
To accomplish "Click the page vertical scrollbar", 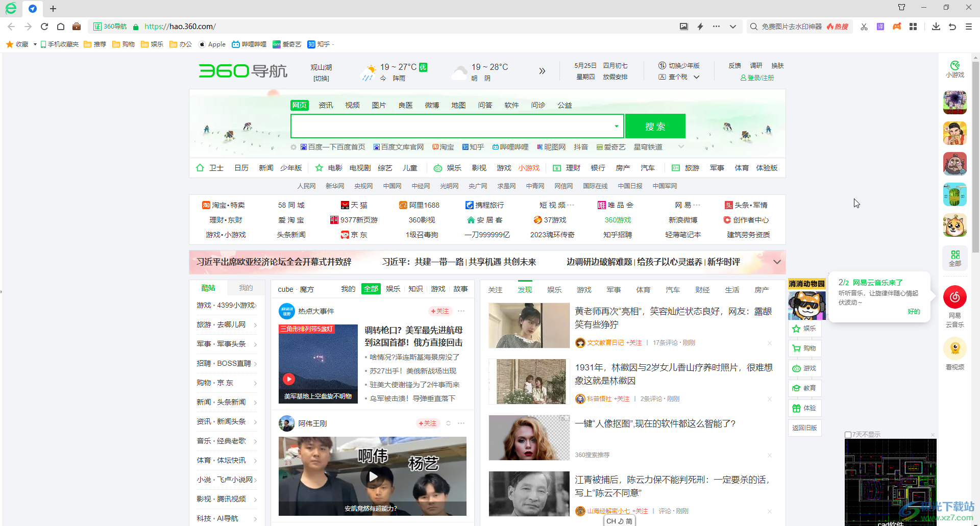I will 975,158.
